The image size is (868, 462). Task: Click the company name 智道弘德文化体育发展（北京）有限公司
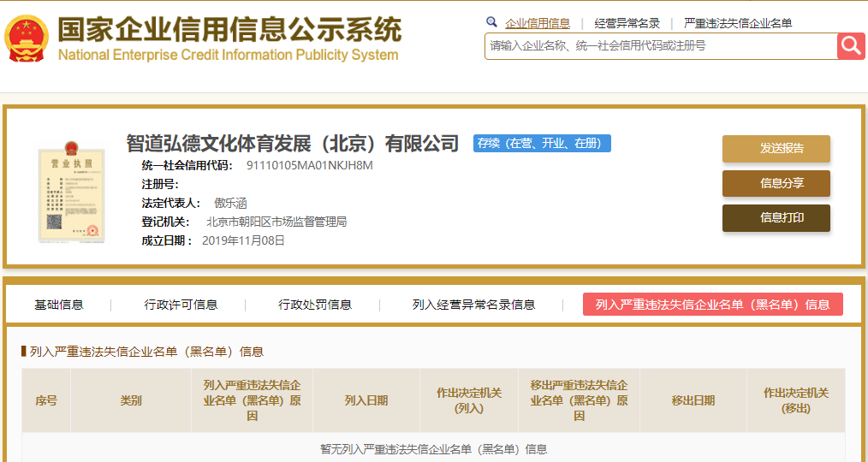[x=293, y=143]
